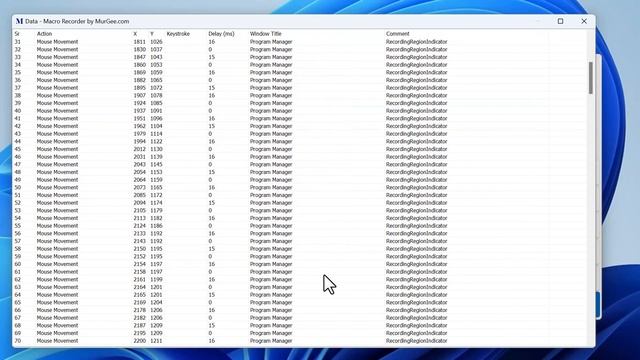Select Mouse Movement in row 67
The height and width of the screenshot is (360, 640).
click(57, 318)
